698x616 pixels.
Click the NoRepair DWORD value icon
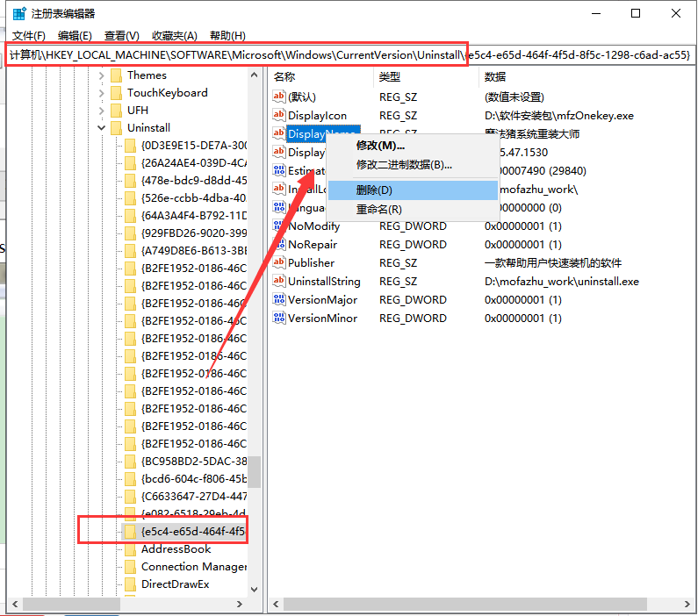(x=279, y=244)
